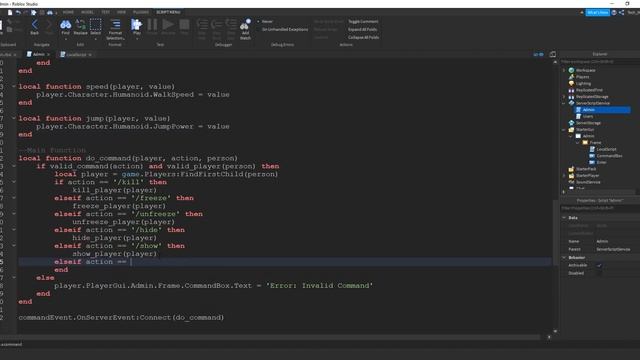Click the Select dashed-rectangle tool
This screenshot has width=640, height=360.
coord(96,25)
